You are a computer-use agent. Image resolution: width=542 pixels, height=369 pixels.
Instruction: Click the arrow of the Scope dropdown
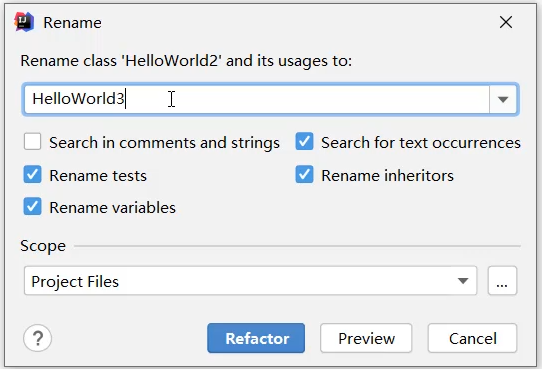click(463, 281)
